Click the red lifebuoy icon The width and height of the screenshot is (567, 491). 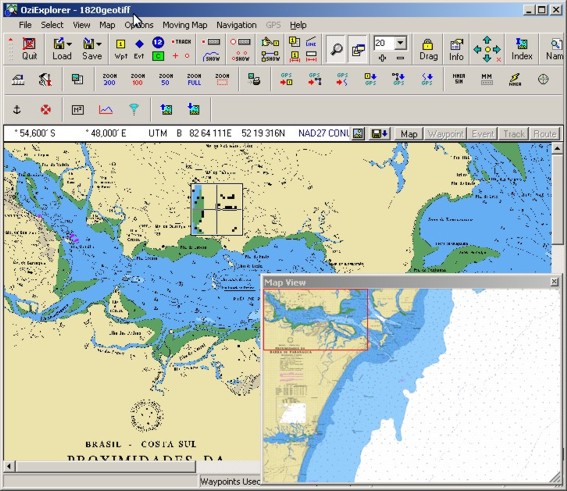pos(45,109)
